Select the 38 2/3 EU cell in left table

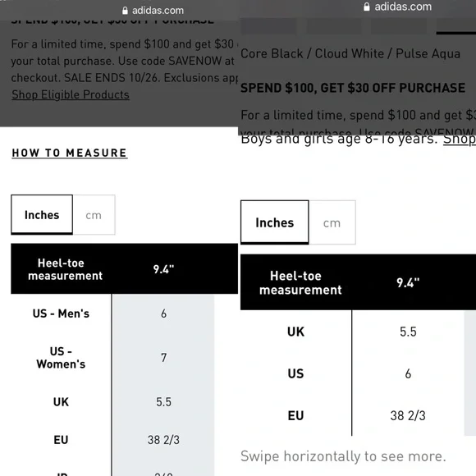point(163,440)
